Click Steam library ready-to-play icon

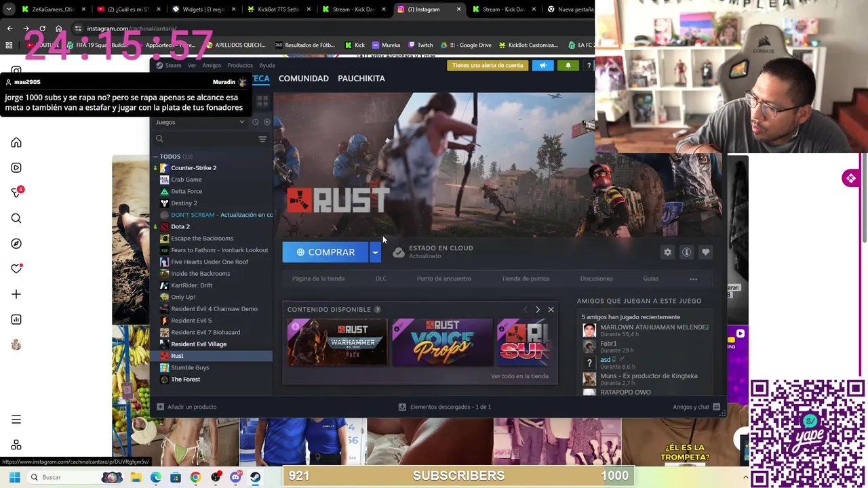coord(267,122)
